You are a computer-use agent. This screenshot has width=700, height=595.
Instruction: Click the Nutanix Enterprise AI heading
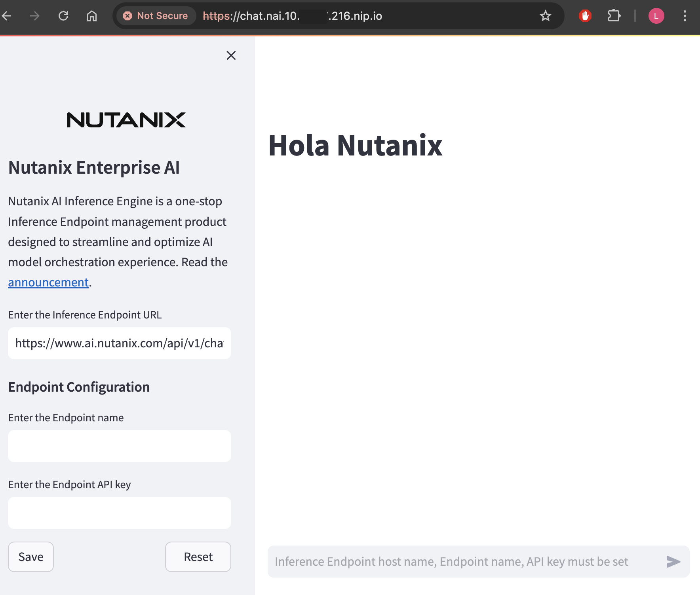coord(94,167)
